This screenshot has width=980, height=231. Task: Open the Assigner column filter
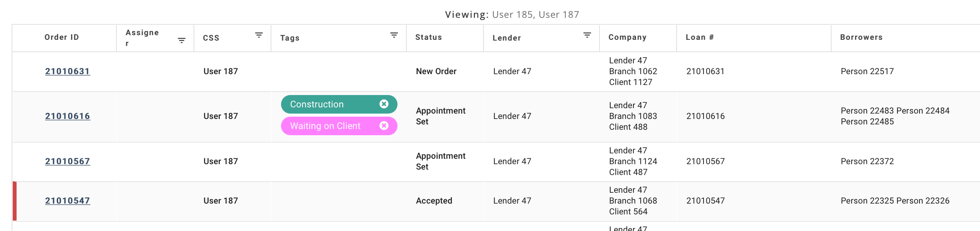(x=182, y=41)
